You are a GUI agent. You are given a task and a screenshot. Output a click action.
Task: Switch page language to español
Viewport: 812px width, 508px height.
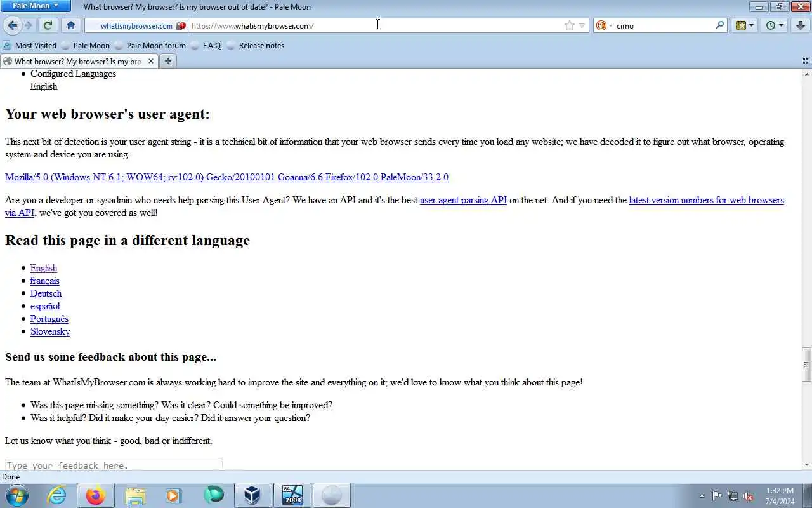coord(45,306)
